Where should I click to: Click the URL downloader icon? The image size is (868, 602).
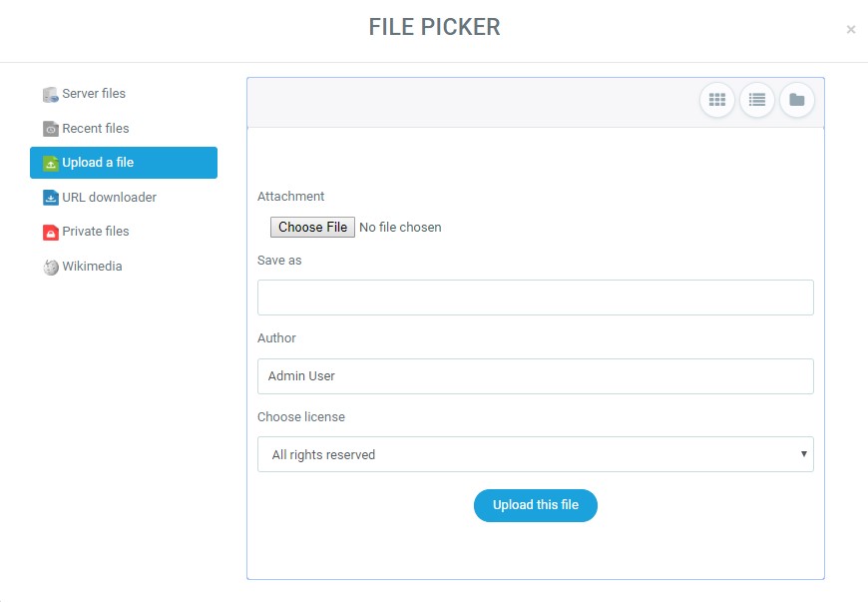coord(51,198)
